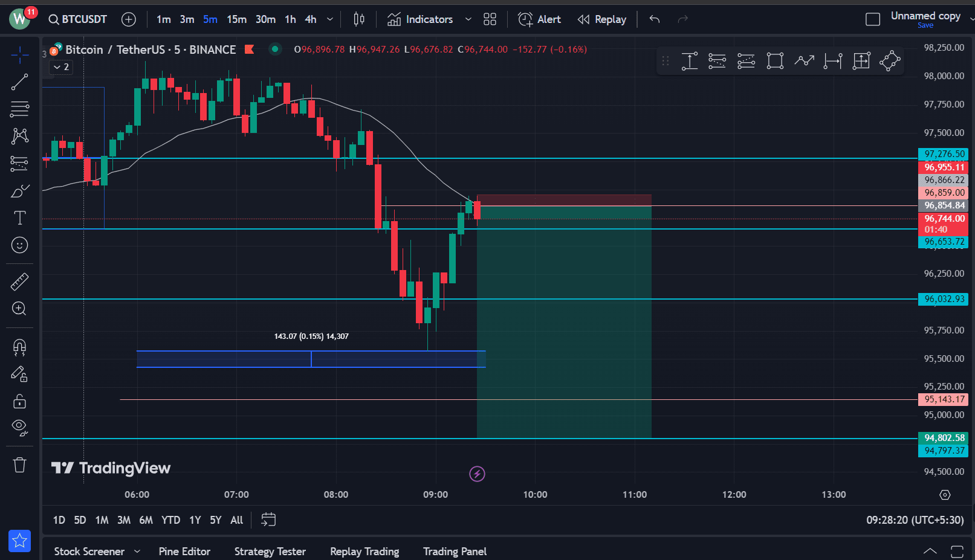Select the XABCD pattern tool
Viewport: 975px width, 560px height.
tap(19, 136)
